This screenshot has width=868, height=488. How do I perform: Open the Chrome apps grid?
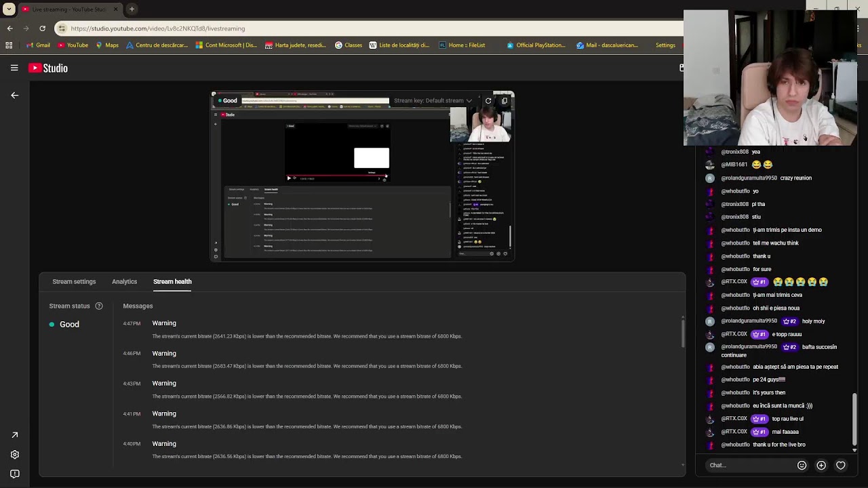[9, 45]
